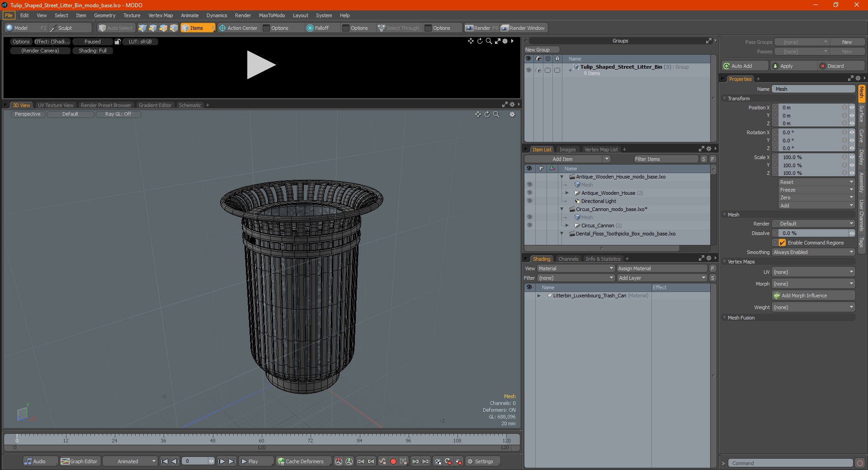
Task: Zoom the 3D viewport with magnifier icon
Action: tap(496, 114)
